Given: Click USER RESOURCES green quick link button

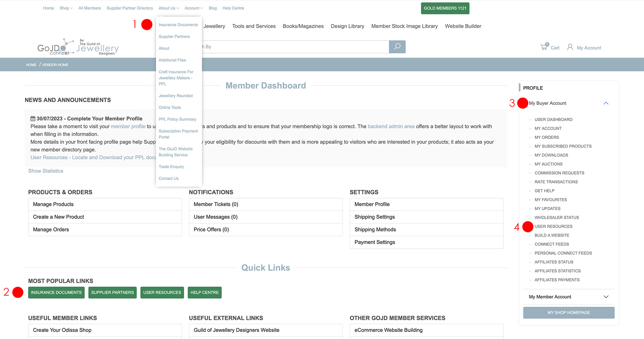Looking at the screenshot, I should click(162, 292).
